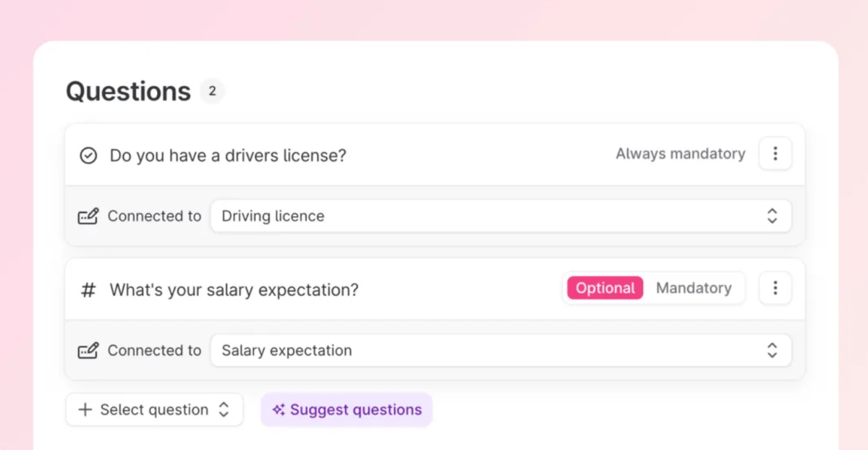868x450 pixels.
Task: Click the "Do you have a drivers license?" question text
Action: (x=228, y=156)
